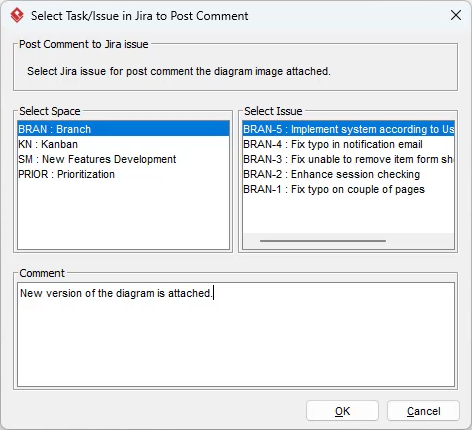
Task: Select the BRAN : Branch space
Action: [x=123, y=129]
